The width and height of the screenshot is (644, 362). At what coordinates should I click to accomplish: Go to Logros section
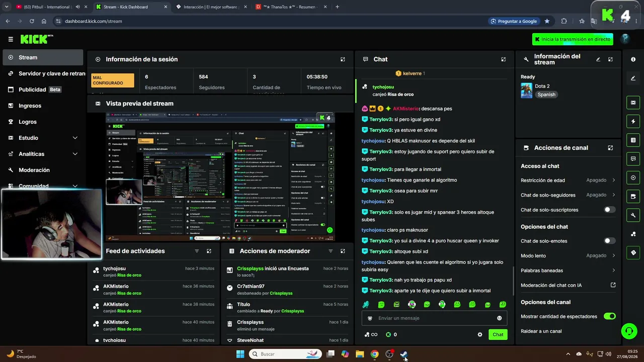pyautogui.click(x=43, y=122)
